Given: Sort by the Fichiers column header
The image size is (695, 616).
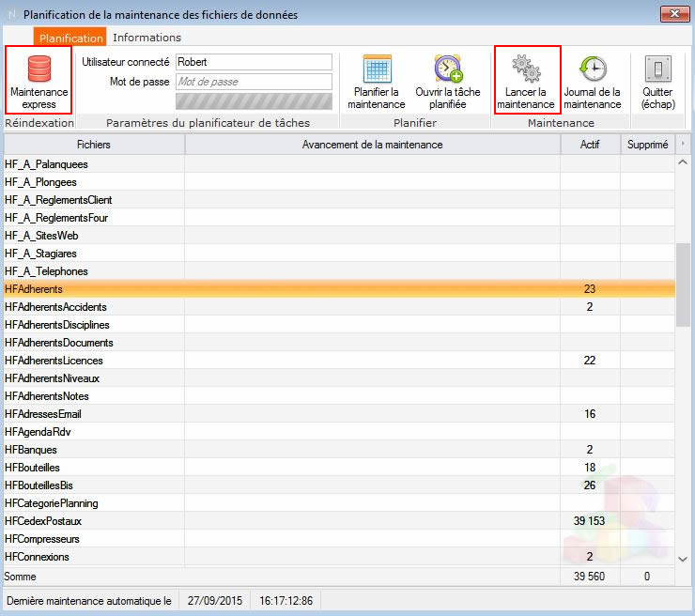Looking at the screenshot, I should tap(94, 145).
